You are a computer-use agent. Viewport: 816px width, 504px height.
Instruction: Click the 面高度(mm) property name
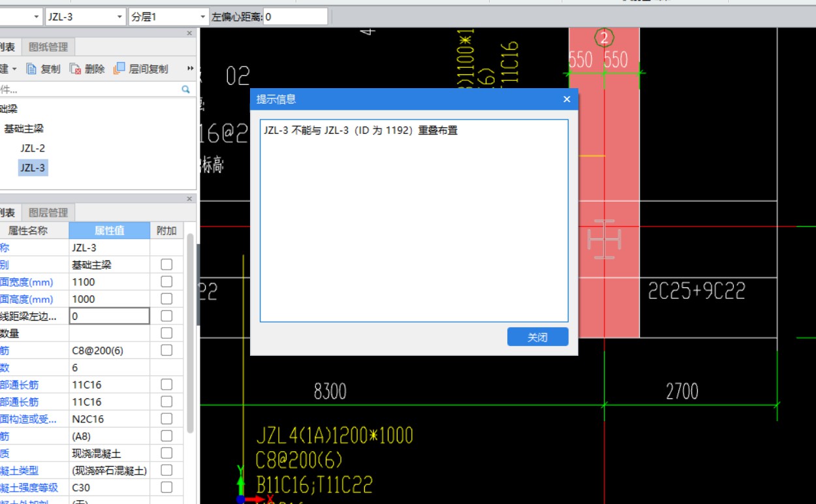[27, 299]
